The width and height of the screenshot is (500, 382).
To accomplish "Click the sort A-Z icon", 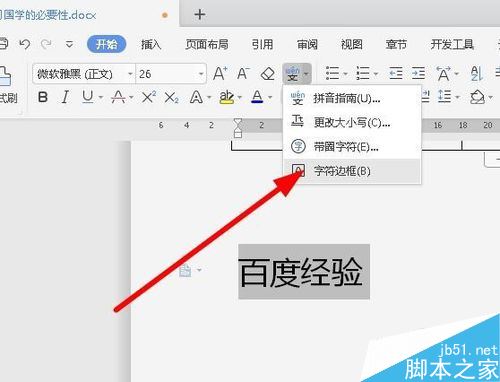I will point(477,73).
